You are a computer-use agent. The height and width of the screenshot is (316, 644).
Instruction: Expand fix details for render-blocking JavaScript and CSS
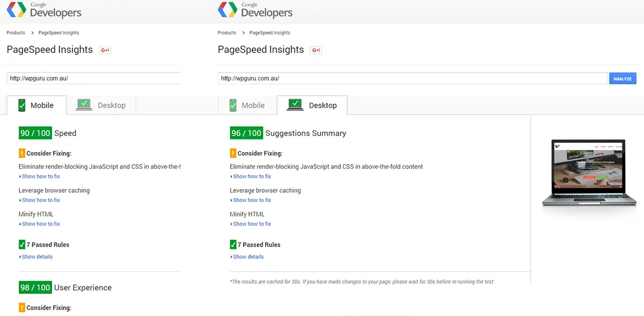[40, 176]
